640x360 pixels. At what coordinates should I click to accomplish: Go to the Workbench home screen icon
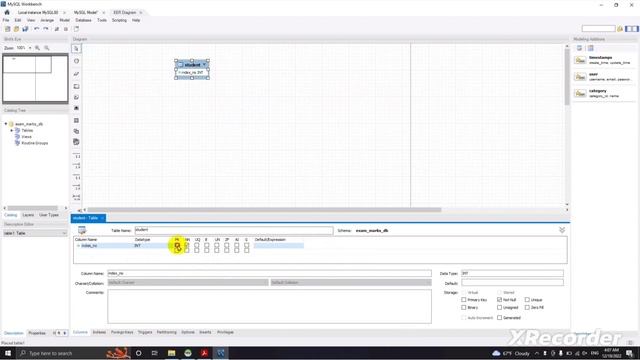(7, 12)
